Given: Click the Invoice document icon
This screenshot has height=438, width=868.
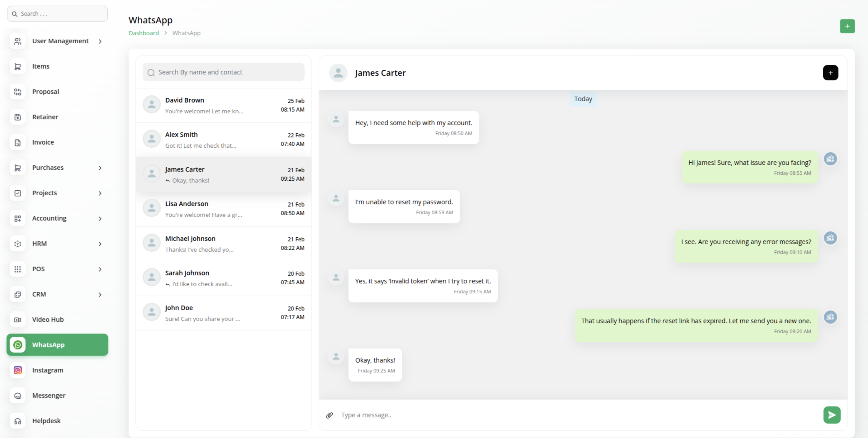Looking at the screenshot, I should point(18,142).
